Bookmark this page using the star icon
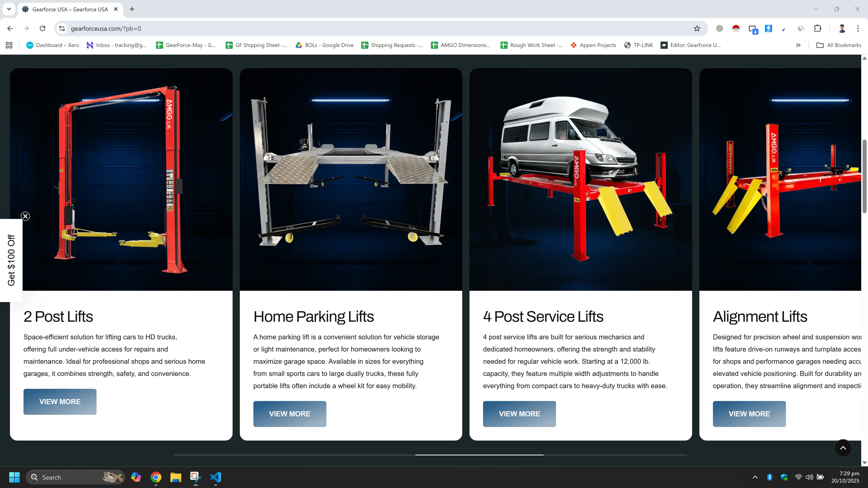 [x=697, y=29]
